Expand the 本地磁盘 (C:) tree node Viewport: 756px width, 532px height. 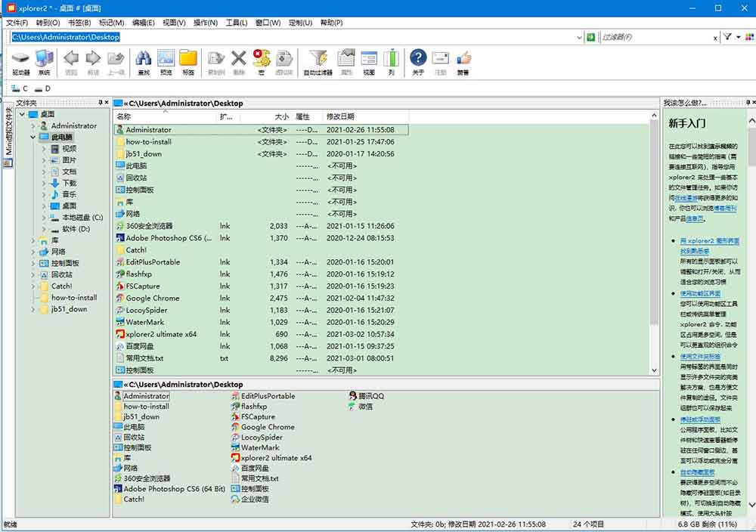click(x=45, y=218)
